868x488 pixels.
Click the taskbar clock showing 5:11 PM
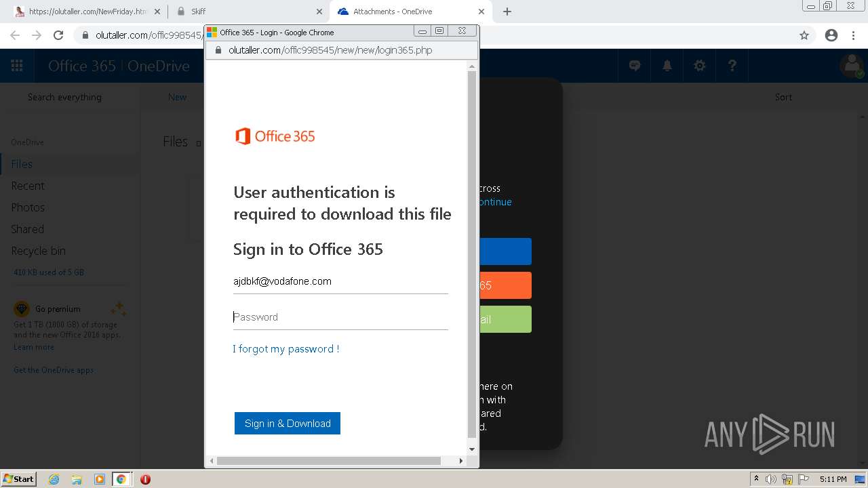[x=833, y=479]
